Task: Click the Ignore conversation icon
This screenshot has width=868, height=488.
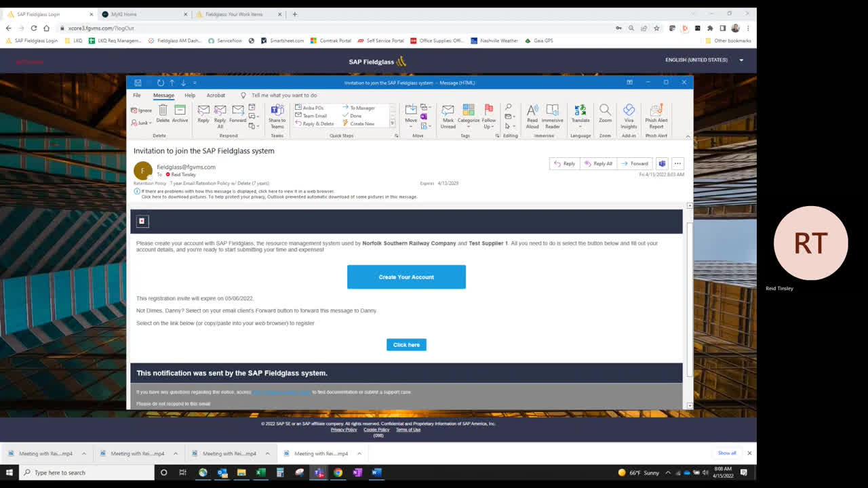Action: tap(134, 110)
